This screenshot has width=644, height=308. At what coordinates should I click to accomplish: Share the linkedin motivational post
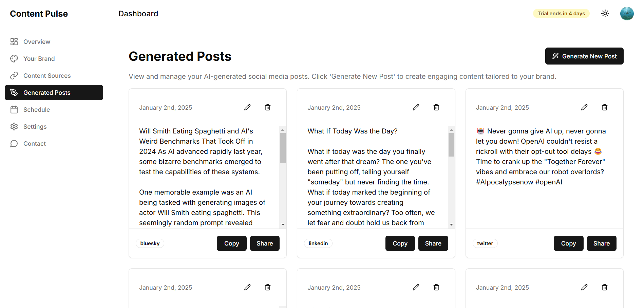[433, 243]
